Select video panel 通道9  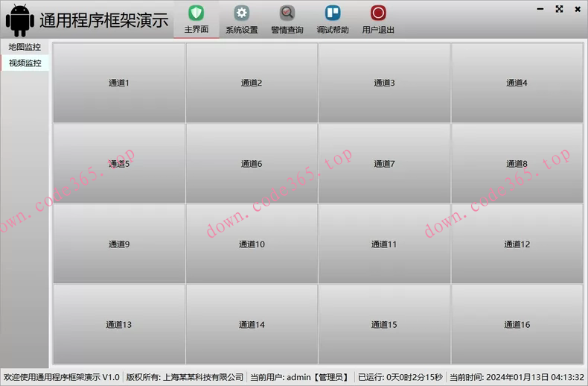[119, 244]
